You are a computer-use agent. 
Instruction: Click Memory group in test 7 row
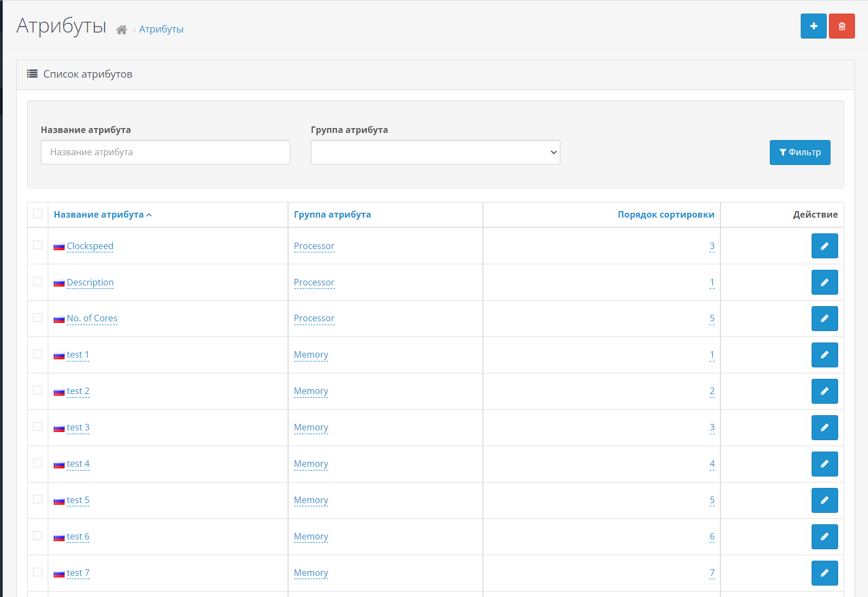311,573
